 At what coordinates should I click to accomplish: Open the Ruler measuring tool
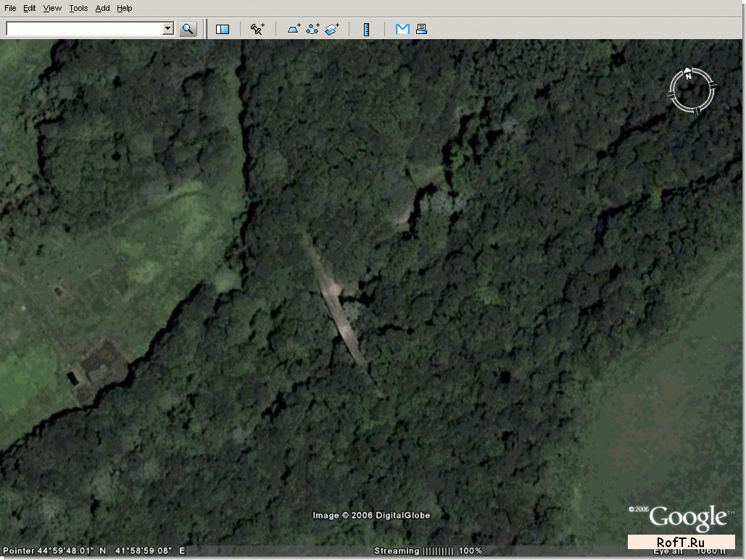(367, 29)
